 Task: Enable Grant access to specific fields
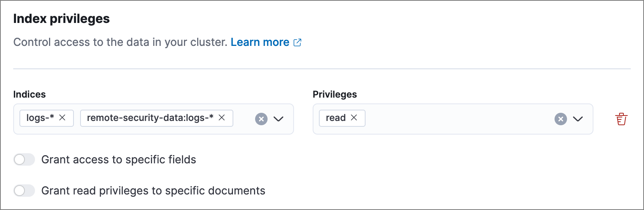[x=24, y=159]
